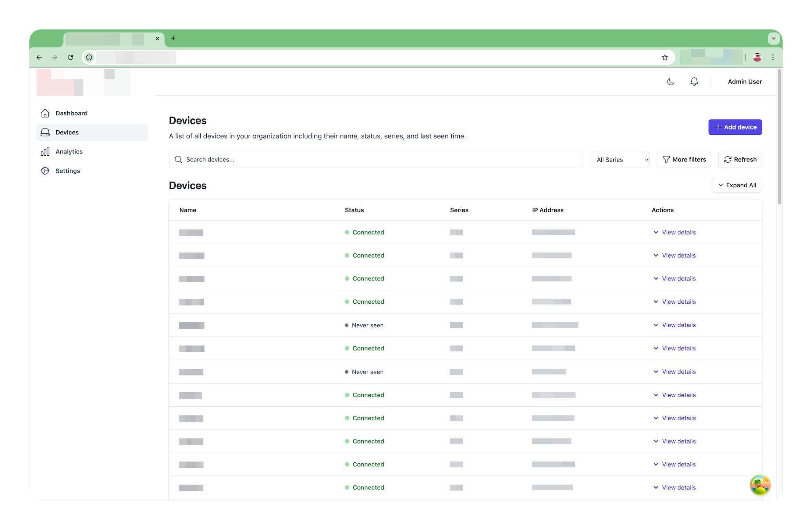Click the browser back arrow
The image size is (812, 530).
coord(39,57)
